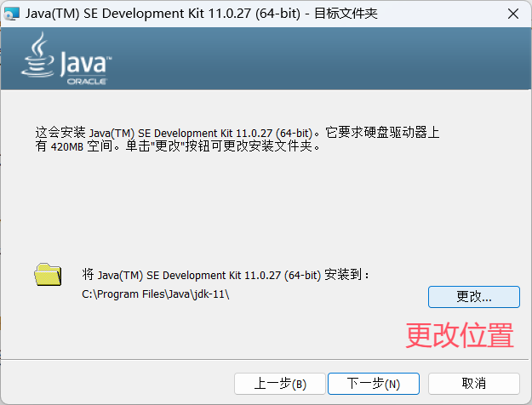Go back with 上一步(B) button

click(x=280, y=384)
